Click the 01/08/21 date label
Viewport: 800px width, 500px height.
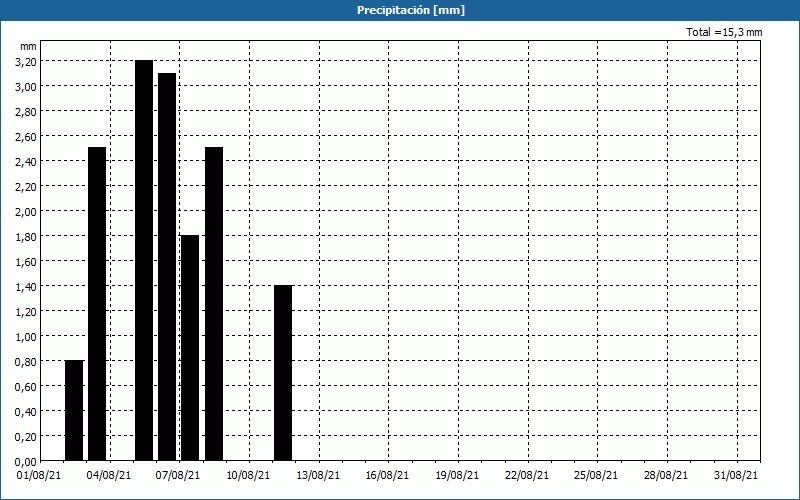pyautogui.click(x=39, y=476)
